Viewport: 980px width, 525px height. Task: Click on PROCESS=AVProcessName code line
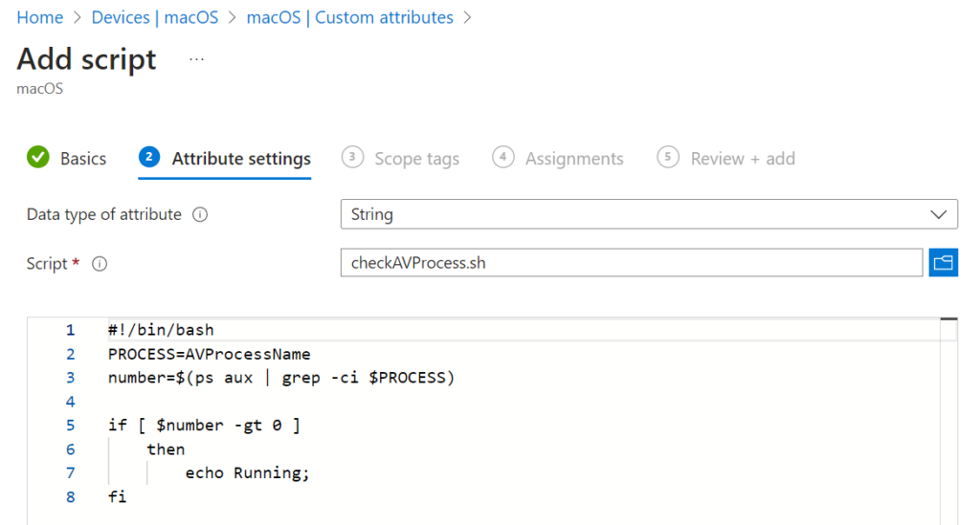210,354
